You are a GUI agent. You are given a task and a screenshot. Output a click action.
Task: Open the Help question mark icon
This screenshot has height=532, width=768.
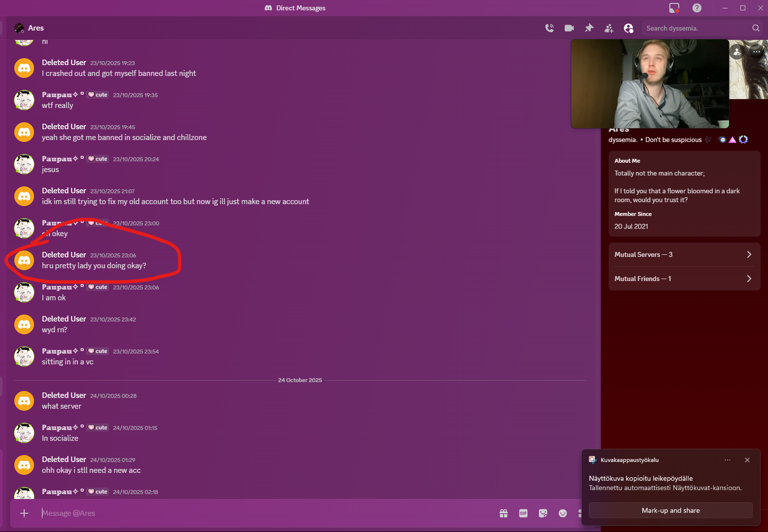point(696,8)
